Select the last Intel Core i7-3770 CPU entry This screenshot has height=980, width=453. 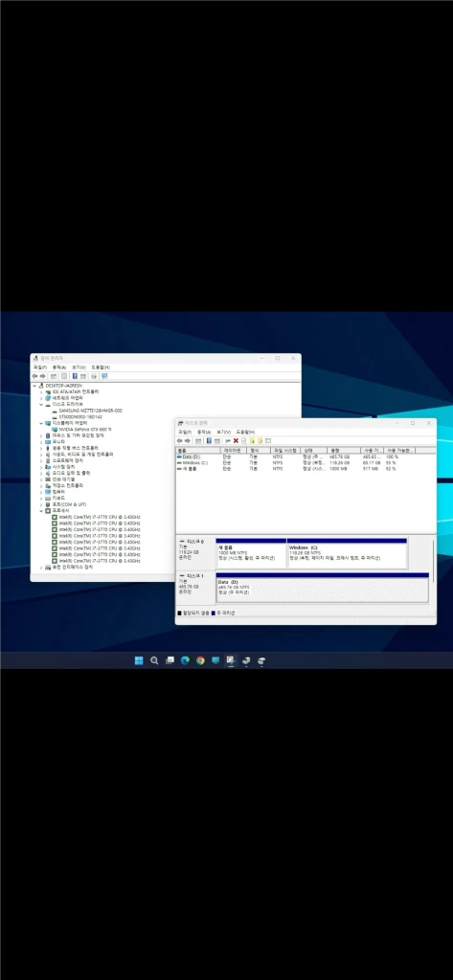tap(99, 561)
